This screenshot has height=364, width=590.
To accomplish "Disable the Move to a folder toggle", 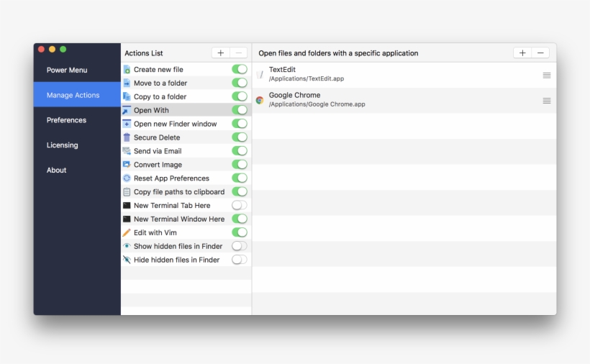I will (x=240, y=83).
